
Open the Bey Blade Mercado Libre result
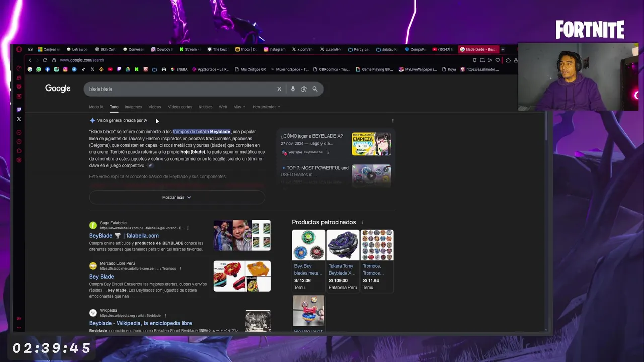tap(101, 277)
